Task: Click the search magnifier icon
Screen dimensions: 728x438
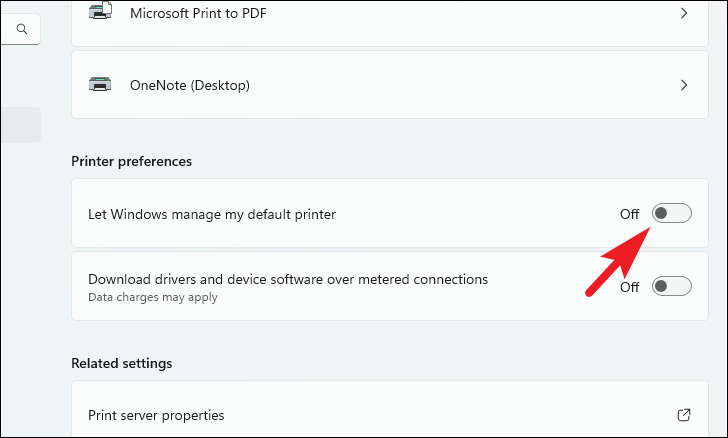Action: (22, 30)
